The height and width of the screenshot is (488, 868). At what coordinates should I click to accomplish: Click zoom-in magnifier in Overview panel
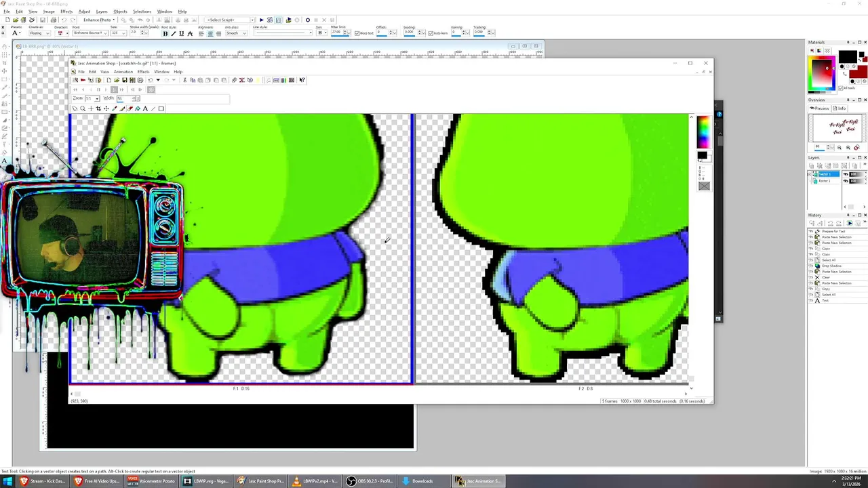pos(848,147)
